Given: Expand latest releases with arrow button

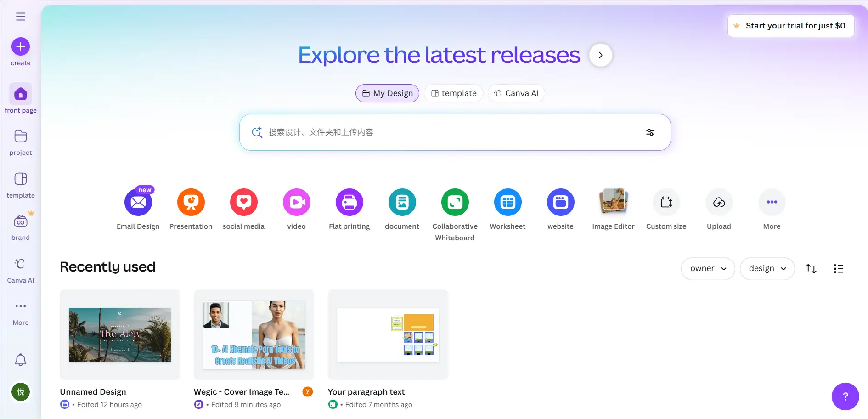Looking at the screenshot, I should (x=601, y=55).
